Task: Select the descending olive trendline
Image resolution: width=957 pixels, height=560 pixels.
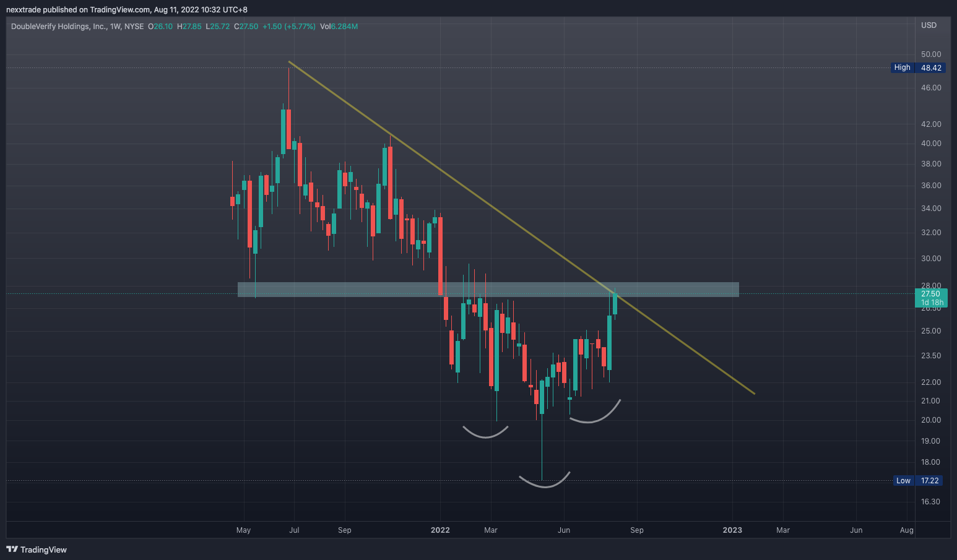Action: (521, 227)
